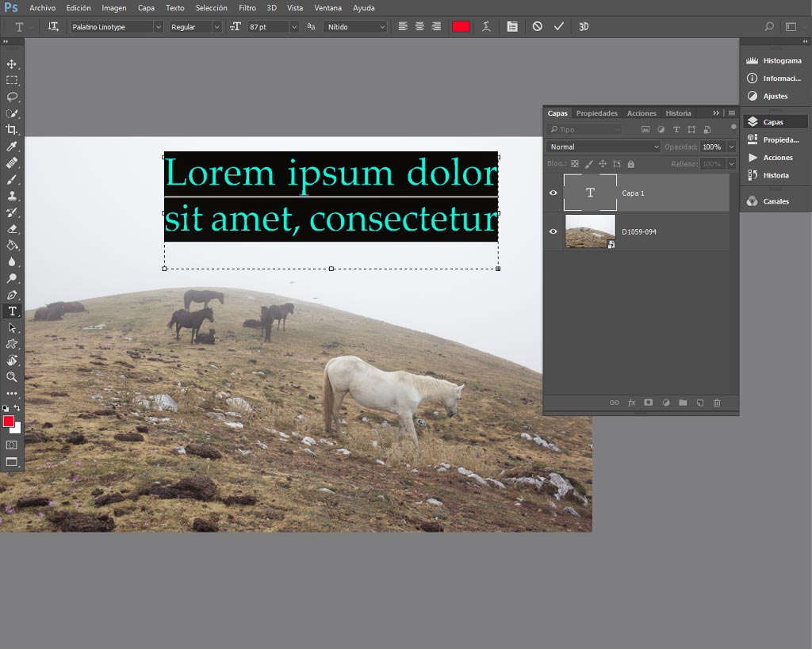Select the Crop tool
The height and width of the screenshot is (649, 812).
click(11, 129)
